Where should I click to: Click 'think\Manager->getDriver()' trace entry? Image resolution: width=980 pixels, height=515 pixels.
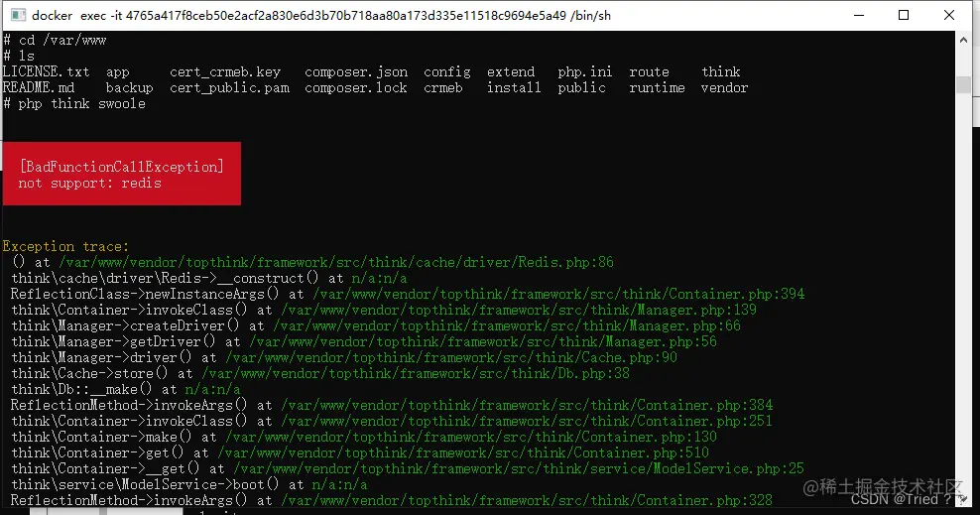113,341
